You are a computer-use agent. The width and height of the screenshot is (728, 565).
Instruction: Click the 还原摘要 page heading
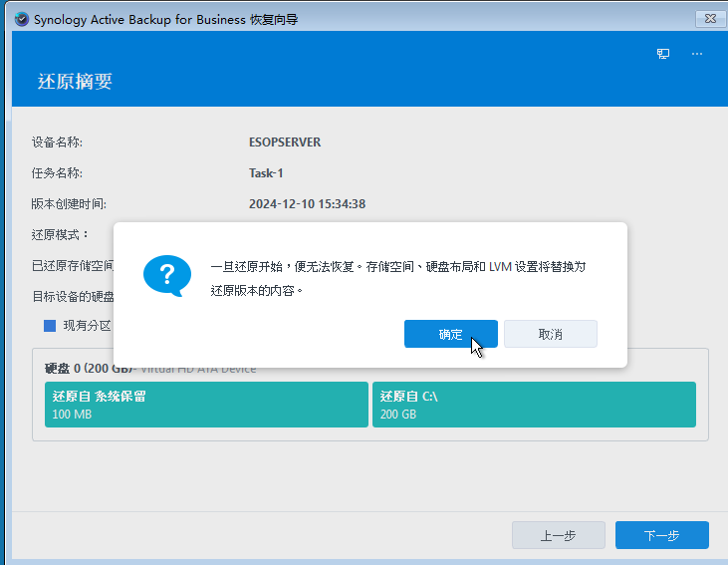tap(75, 82)
